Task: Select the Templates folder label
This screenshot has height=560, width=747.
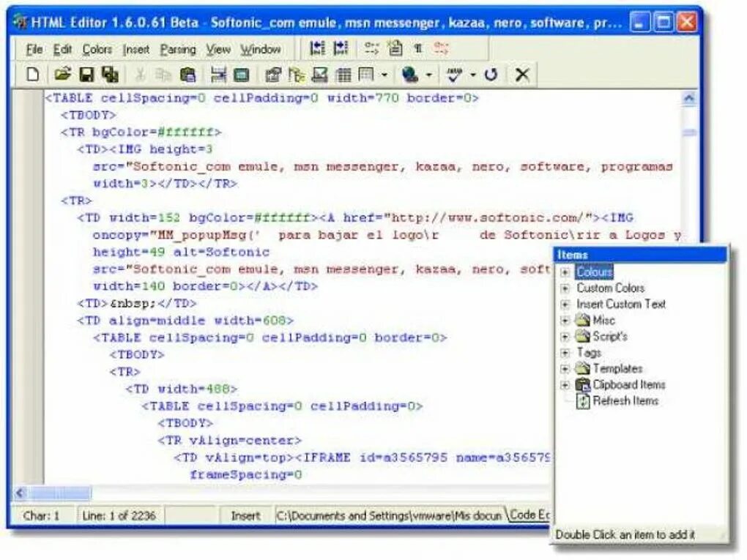Action: point(617,368)
